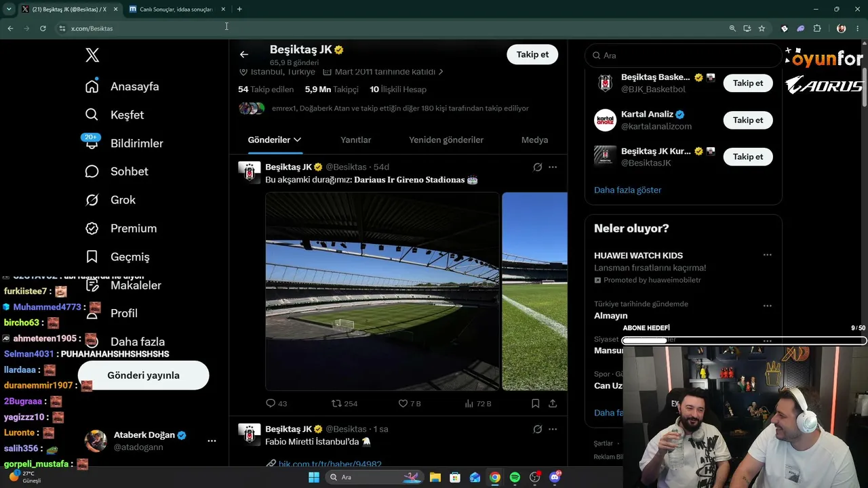Open the 5,9 Mn Takipçi list

(332, 89)
